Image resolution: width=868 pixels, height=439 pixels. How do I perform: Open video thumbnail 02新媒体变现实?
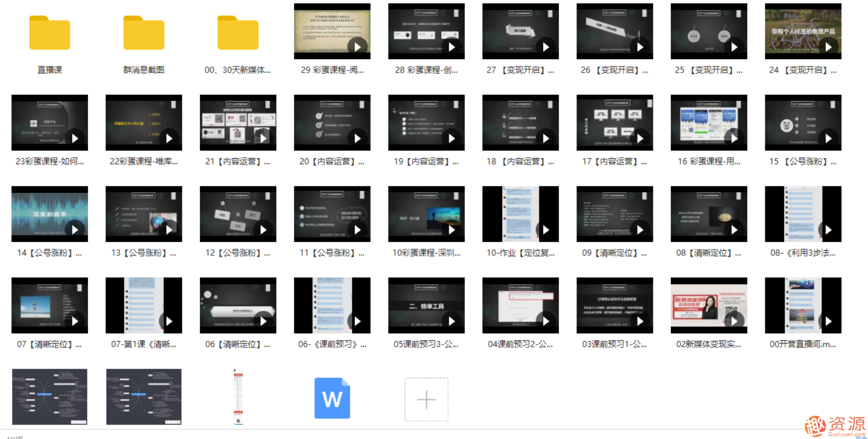pos(709,305)
